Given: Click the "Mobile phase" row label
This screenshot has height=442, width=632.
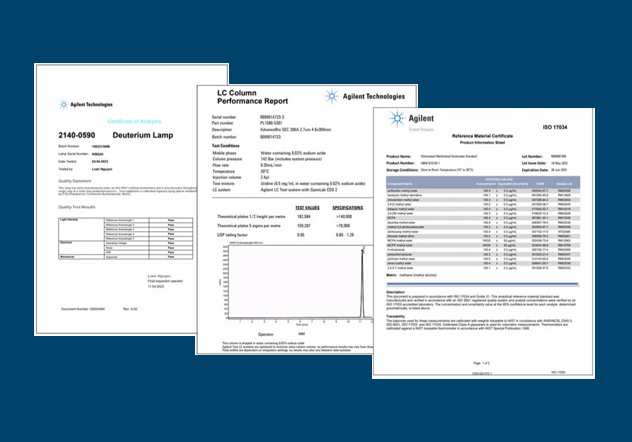Looking at the screenshot, I should pos(224,153).
